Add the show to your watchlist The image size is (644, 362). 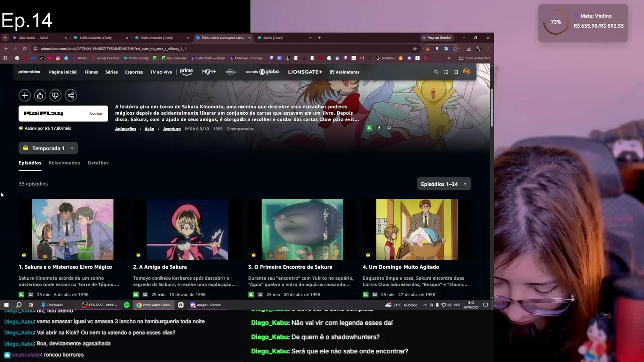[x=25, y=95]
